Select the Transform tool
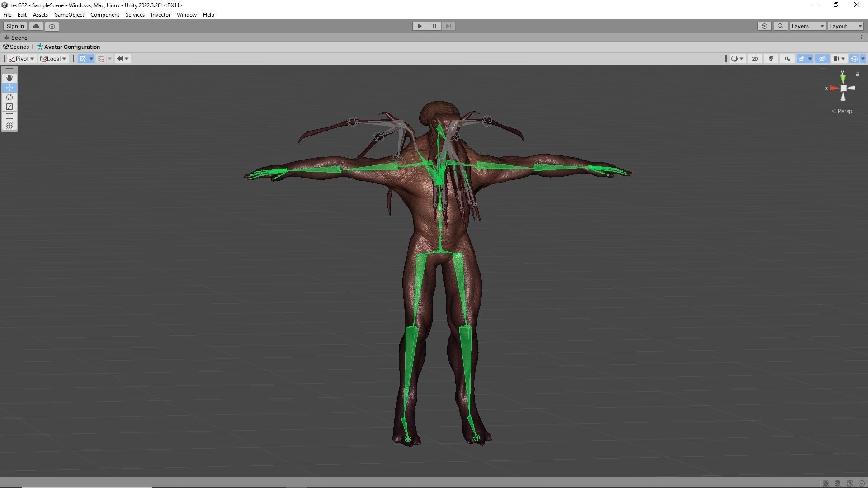Screen dimensions: 868x488 pyautogui.click(x=9, y=126)
